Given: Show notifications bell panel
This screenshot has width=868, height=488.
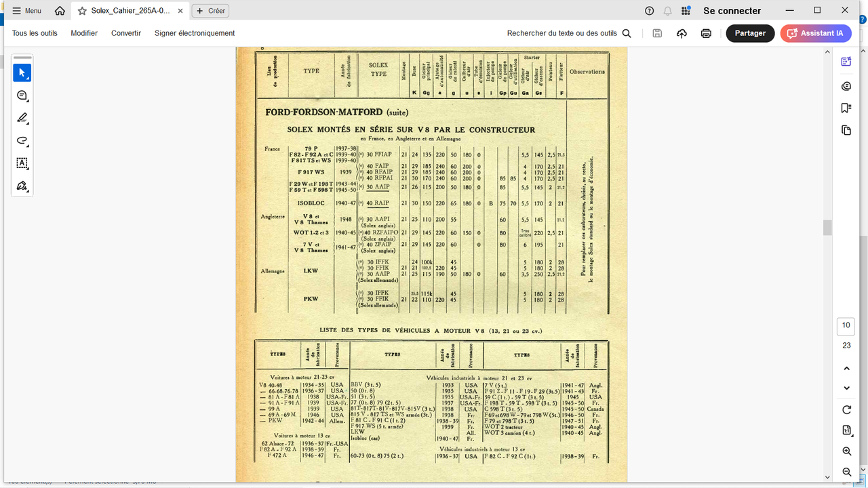Looking at the screenshot, I should [x=668, y=11].
